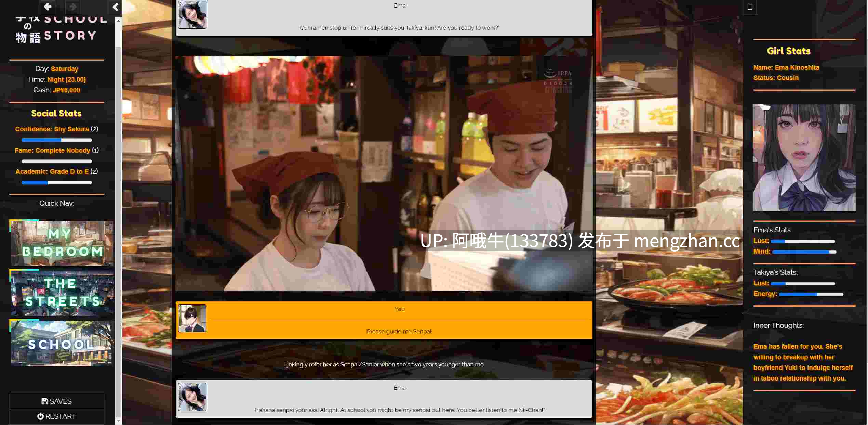This screenshot has height=425, width=868.
Task: Click the Inner Thoughts paragraph
Action: pyautogui.click(x=803, y=362)
